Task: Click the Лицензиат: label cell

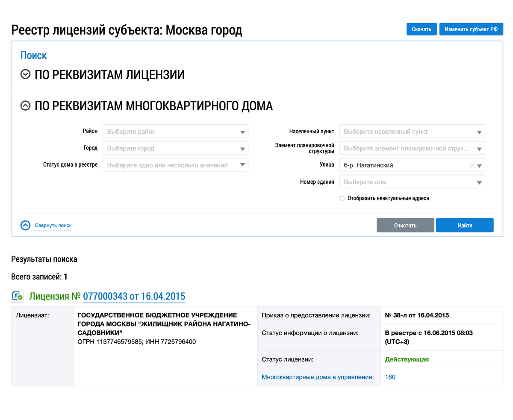Action: [x=42, y=346]
